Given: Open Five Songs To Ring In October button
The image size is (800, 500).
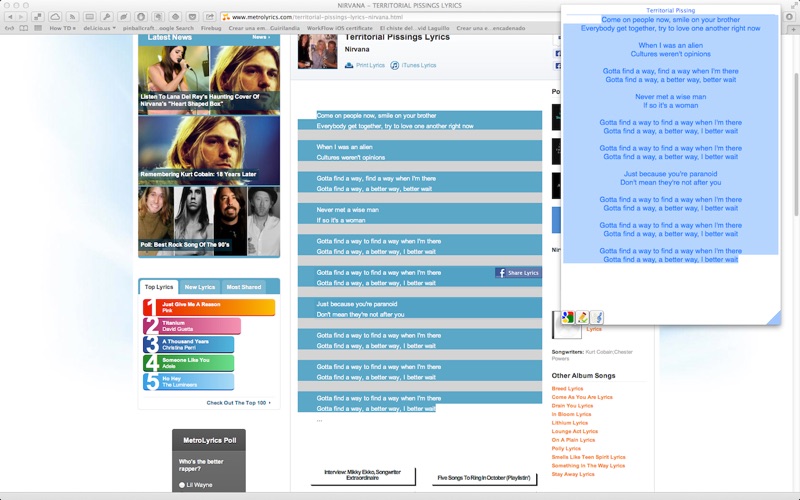Looking at the screenshot, I should (x=484, y=478).
